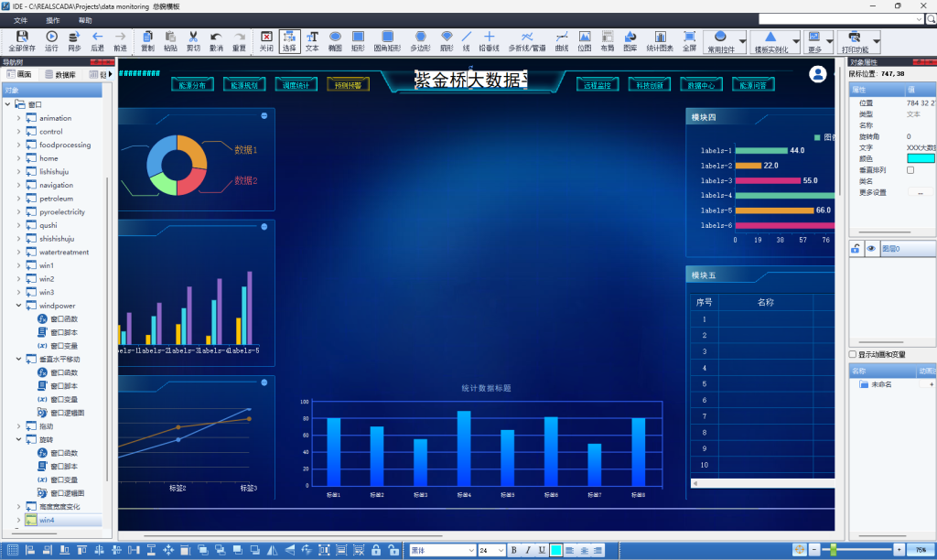Image resolution: width=937 pixels, height=560 pixels.
Task: Enable the 显示动画和变量 checkbox
Action: (x=853, y=354)
